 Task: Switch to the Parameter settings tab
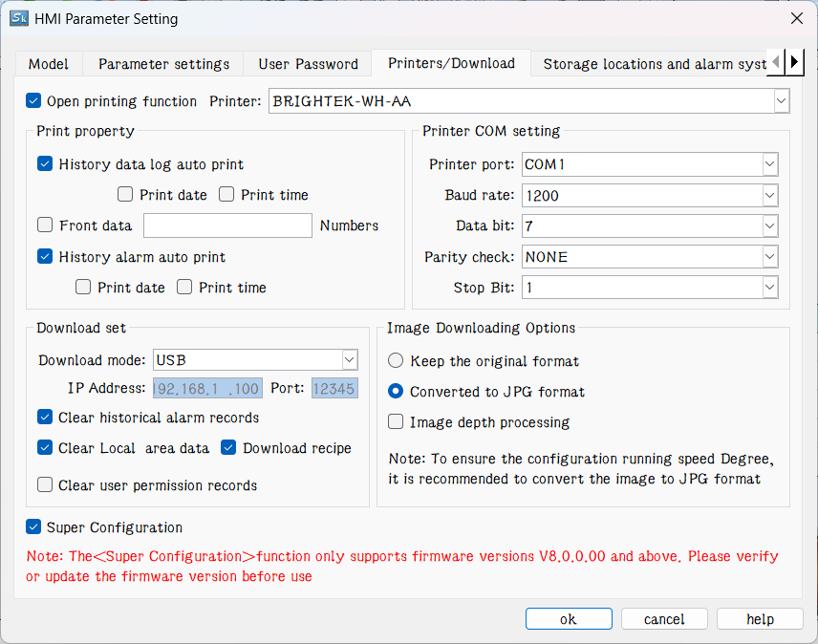pos(163,64)
